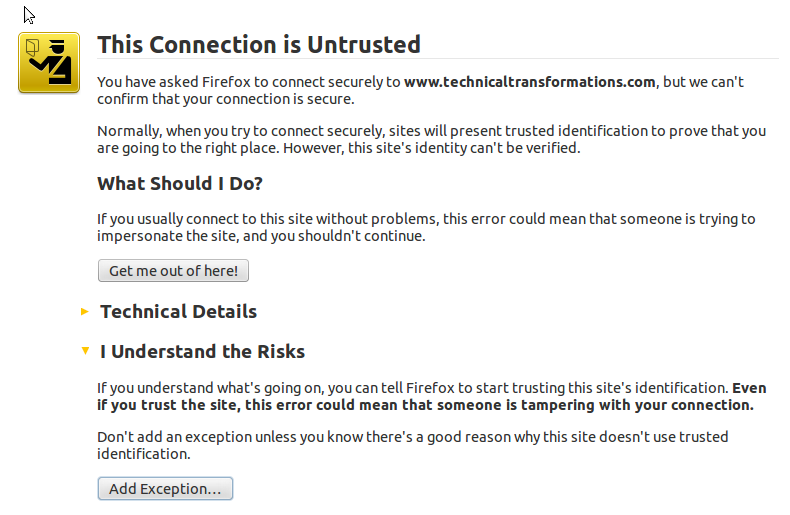The width and height of the screenshot is (790, 515).
Task: Expand the Technical Details triangle arrow
Action: click(85, 312)
